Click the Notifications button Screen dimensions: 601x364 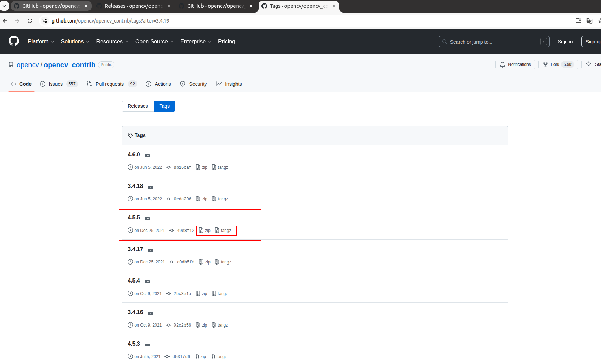(515, 64)
